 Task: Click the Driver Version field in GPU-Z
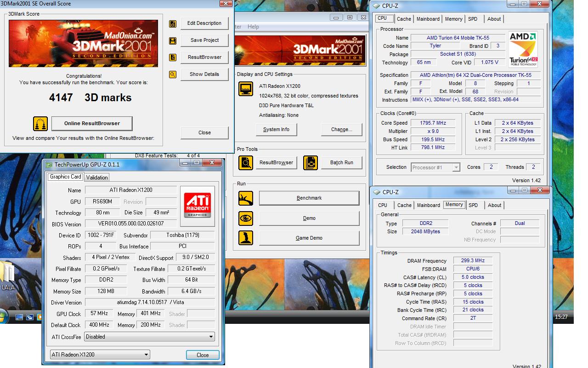150,302
